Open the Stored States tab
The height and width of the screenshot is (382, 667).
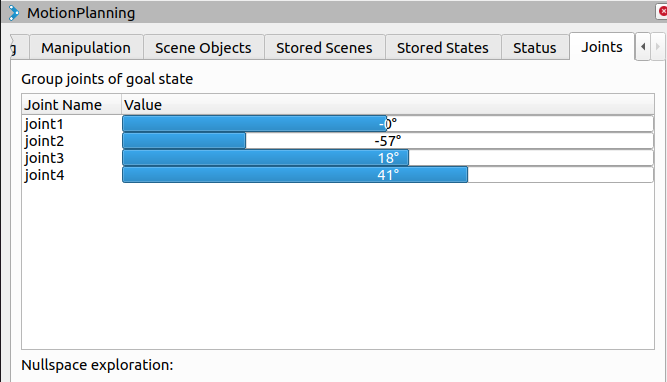tap(443, 48)
